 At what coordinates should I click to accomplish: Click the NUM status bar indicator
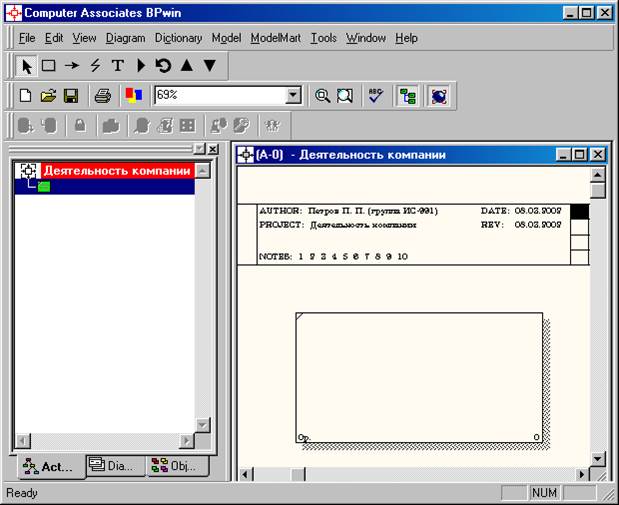(544, 493)
